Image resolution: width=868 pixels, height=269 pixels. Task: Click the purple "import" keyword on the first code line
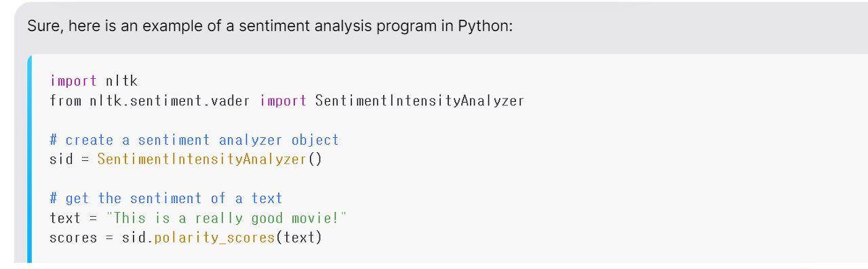[x=74, y=81]
